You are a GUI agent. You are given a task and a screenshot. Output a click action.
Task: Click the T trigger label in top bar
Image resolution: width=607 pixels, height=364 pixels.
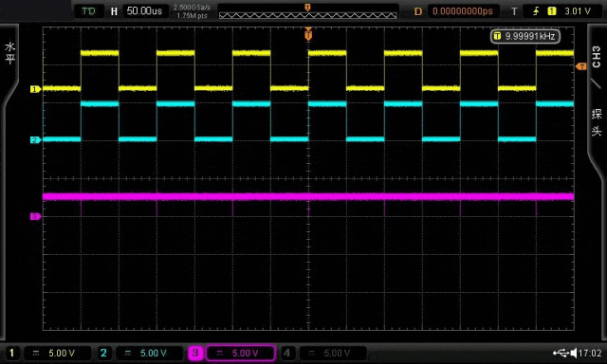coord(514,11)
